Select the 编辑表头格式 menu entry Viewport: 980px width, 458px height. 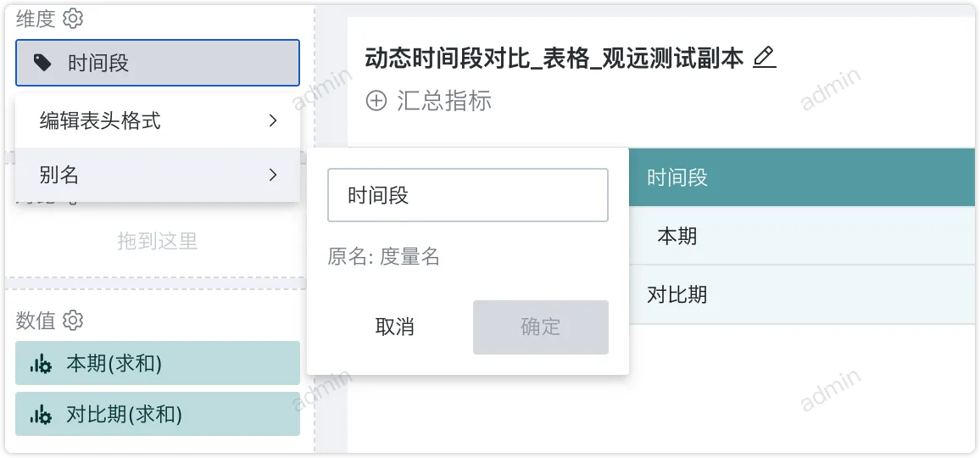click(100, 121)
